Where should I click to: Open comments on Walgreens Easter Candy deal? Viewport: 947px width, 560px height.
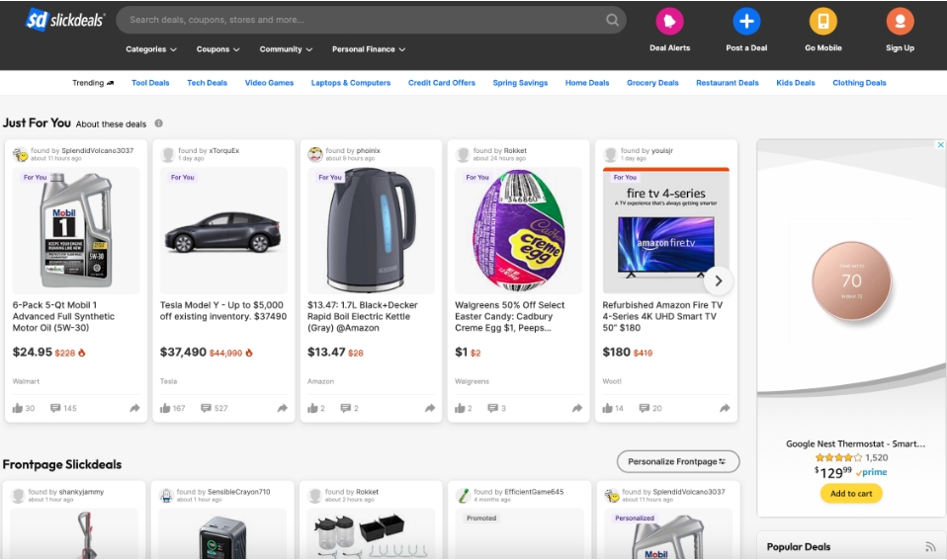(x=493, y=408)
